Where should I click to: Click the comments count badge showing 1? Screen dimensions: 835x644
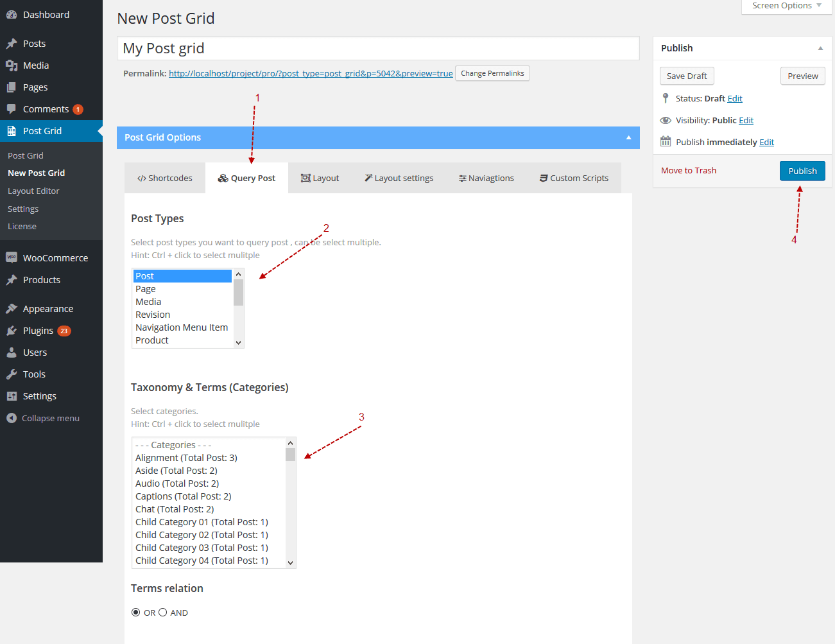(x=78, y=109)
